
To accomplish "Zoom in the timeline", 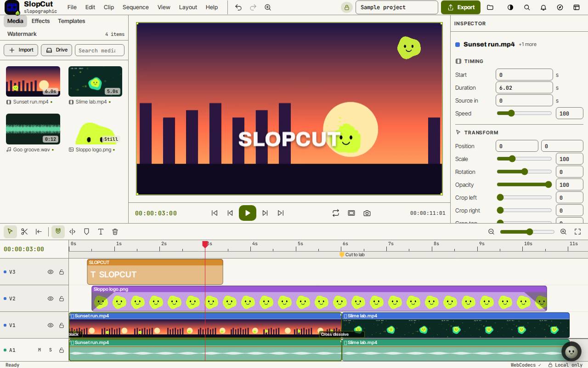I will coord(563,231).
